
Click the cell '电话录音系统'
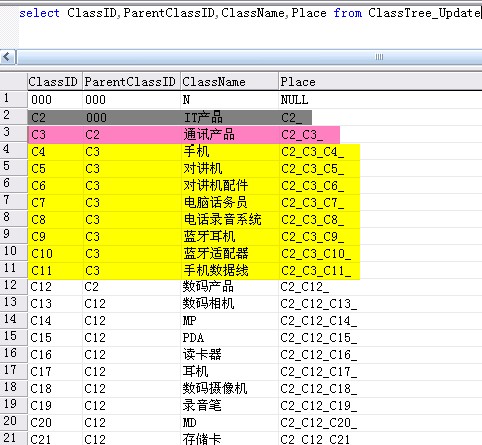click(222, 220)
